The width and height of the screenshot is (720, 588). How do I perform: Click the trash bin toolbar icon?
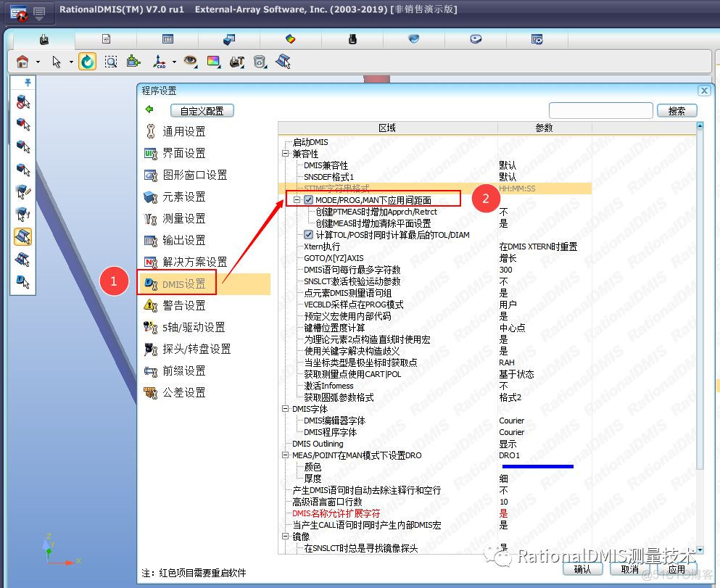(x=260, y=61)
